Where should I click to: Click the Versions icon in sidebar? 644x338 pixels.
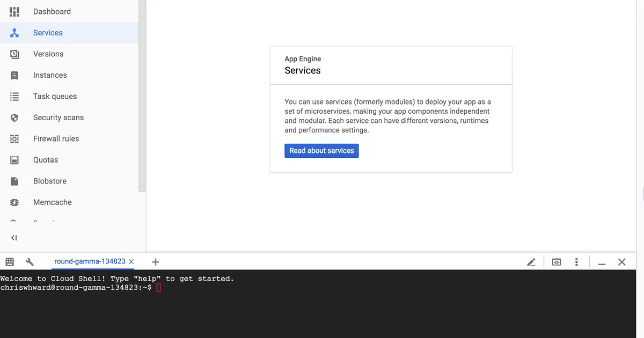click(x=14, y=54)
